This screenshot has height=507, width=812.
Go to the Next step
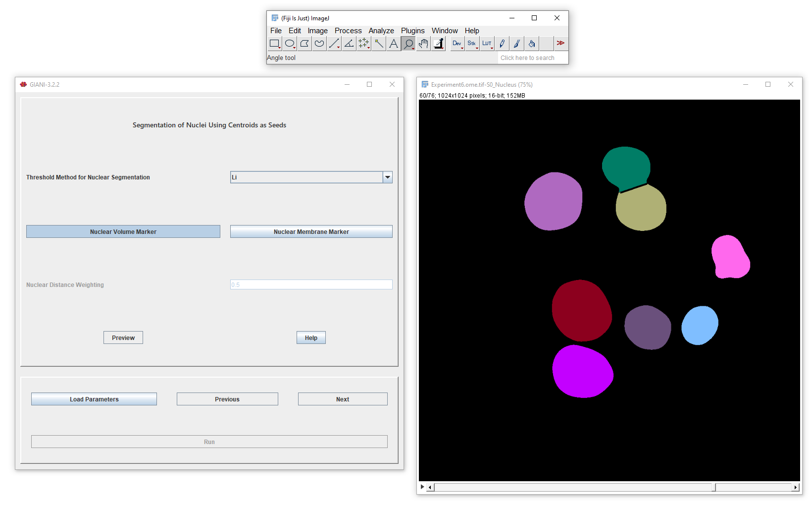343,399
